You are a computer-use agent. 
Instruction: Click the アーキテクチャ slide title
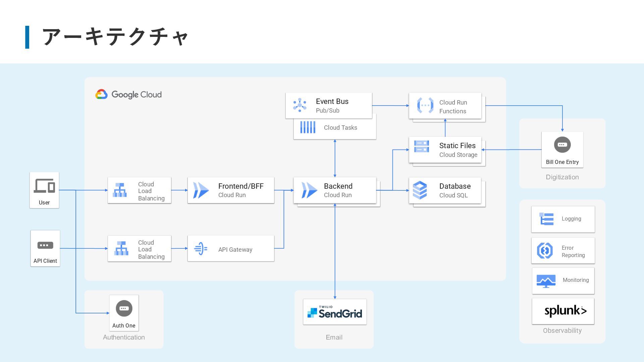(x=115, y=37)
